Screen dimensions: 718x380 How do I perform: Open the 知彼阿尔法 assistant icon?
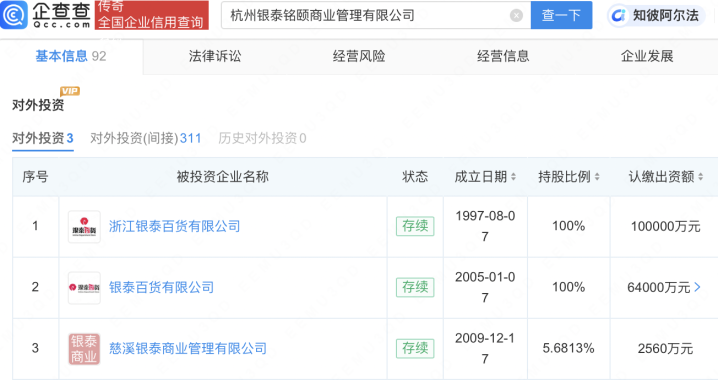tap(619, 16)
